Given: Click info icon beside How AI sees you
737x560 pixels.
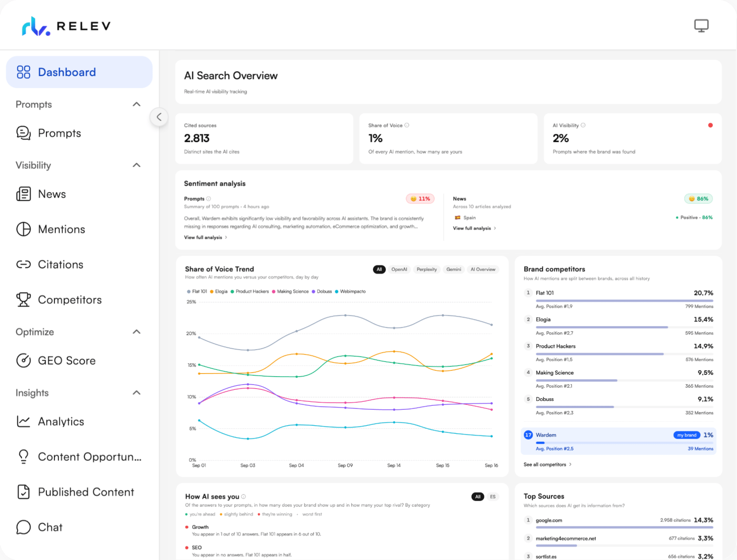Looking at the screenshot, I should [x=244, y=497].
